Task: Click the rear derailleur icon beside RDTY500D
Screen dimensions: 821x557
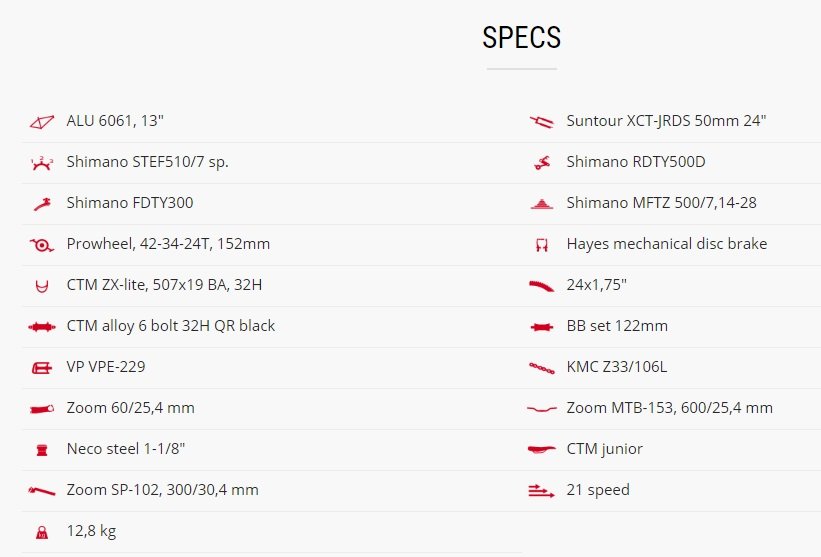Action: click(x=542, y=163)
